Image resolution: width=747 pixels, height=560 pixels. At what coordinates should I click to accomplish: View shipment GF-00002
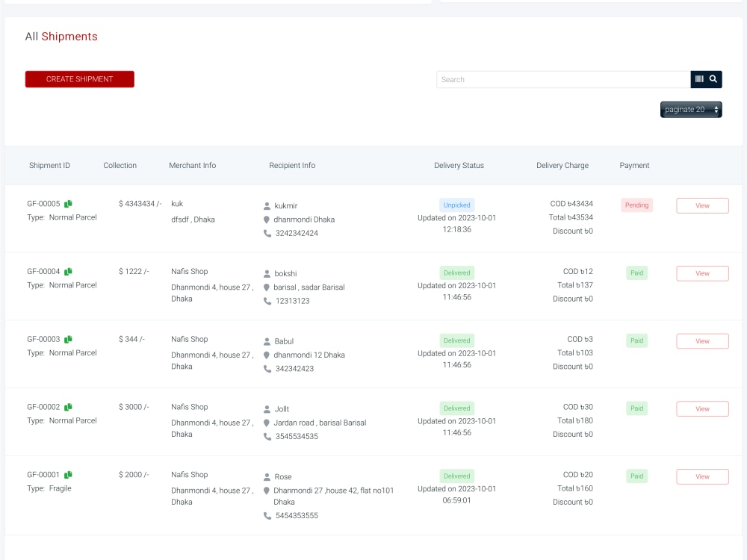point(702,408)
